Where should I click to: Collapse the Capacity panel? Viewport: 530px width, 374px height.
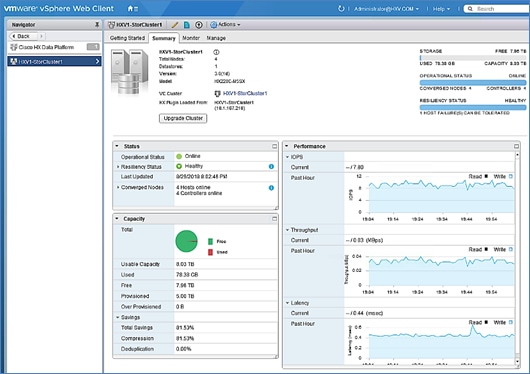click(117, 219)
